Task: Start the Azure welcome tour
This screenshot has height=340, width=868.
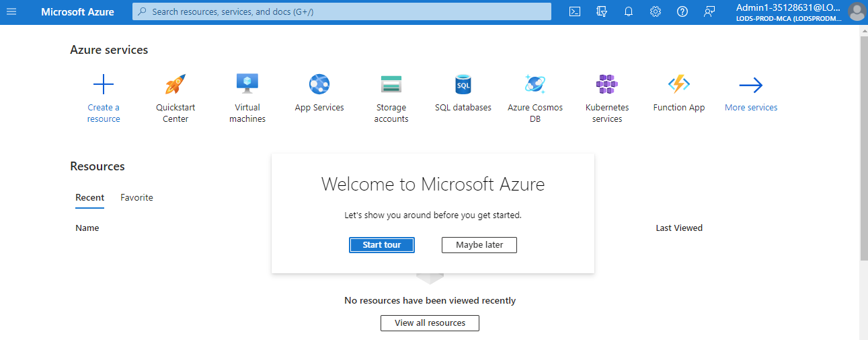Action: [382, 245]
